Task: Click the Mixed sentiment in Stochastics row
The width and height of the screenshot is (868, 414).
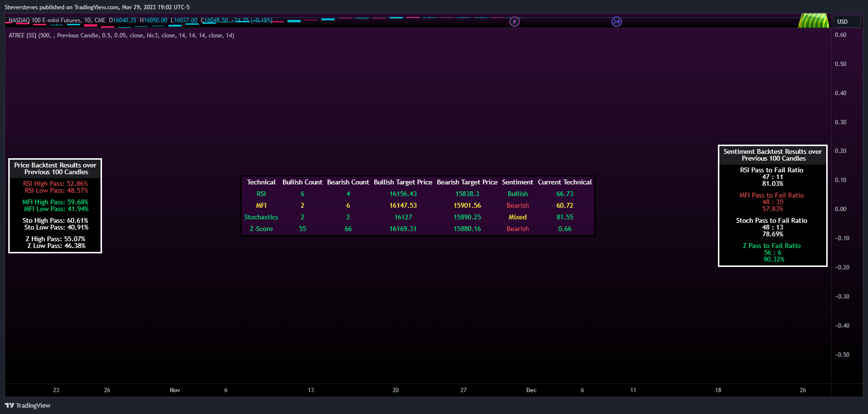Action: pyautogui.click(x=518, y=217)
